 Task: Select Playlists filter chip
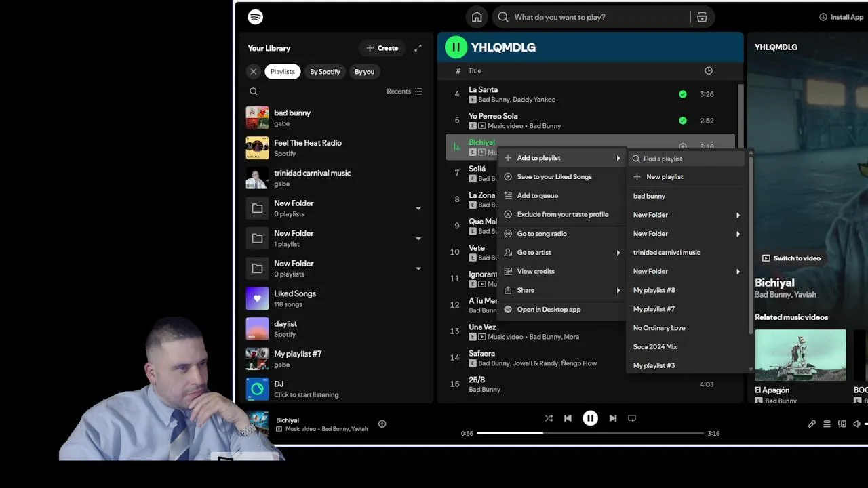click(x=283, y=71)
